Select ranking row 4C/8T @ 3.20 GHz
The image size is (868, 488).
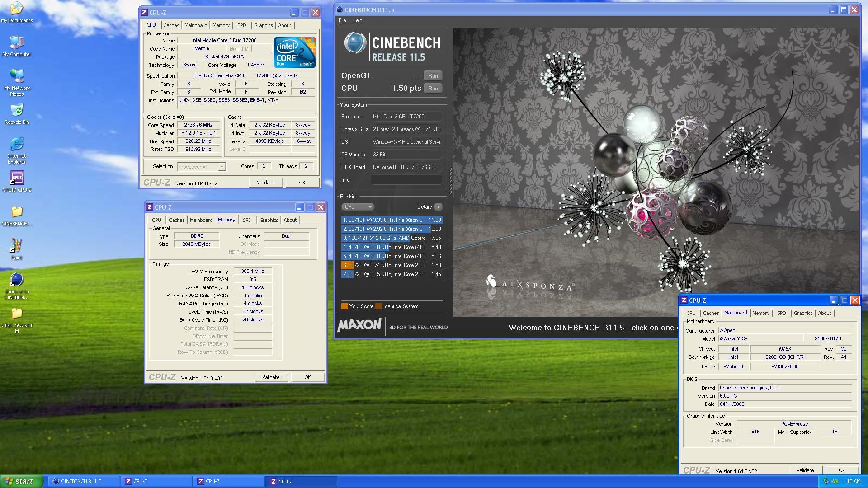[x=392, y=247]
